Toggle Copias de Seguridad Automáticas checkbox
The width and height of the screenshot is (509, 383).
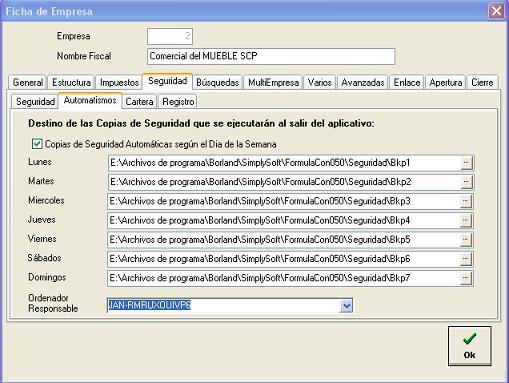point(37,144)
